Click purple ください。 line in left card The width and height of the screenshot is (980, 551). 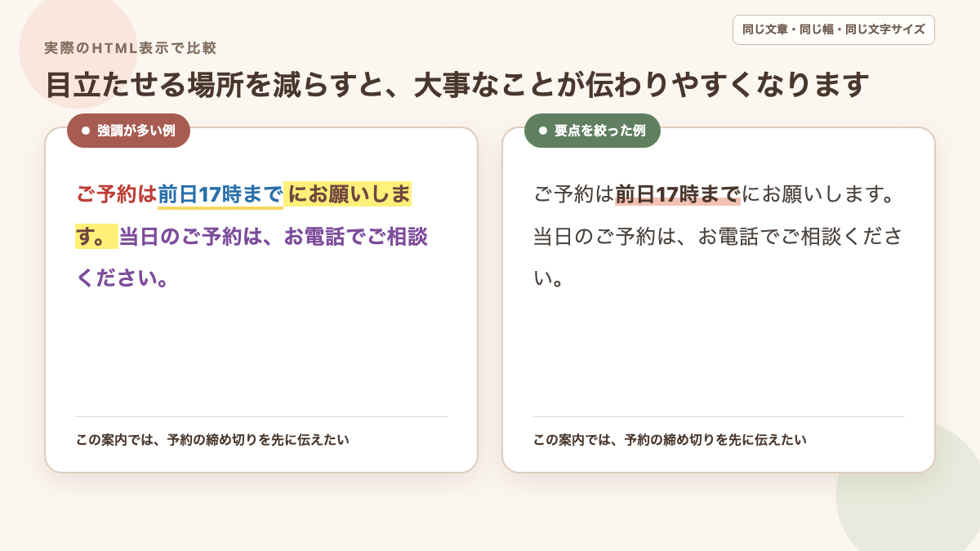tap(122, 279)
